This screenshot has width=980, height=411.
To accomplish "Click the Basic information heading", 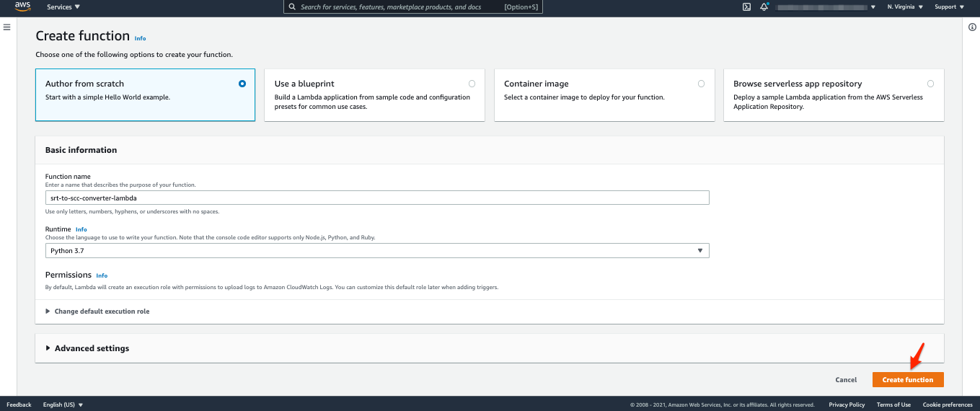I will pos(81,150).
